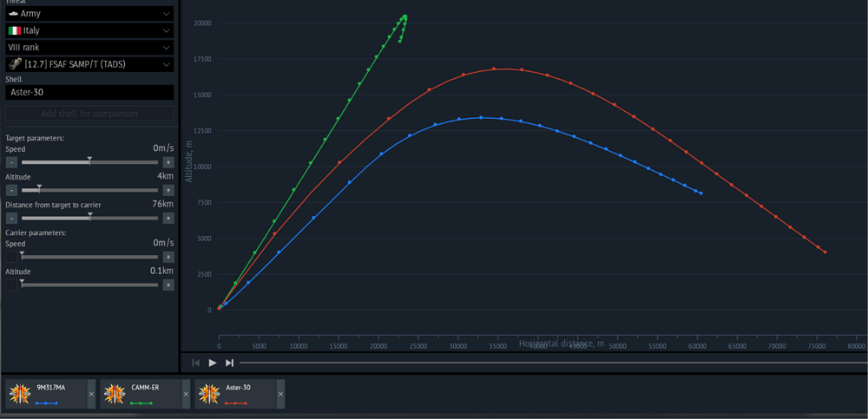The height and width of the screenshot is (419, 868).
Task: Open the Italy country dropdown
Action: tap(89, 30)
